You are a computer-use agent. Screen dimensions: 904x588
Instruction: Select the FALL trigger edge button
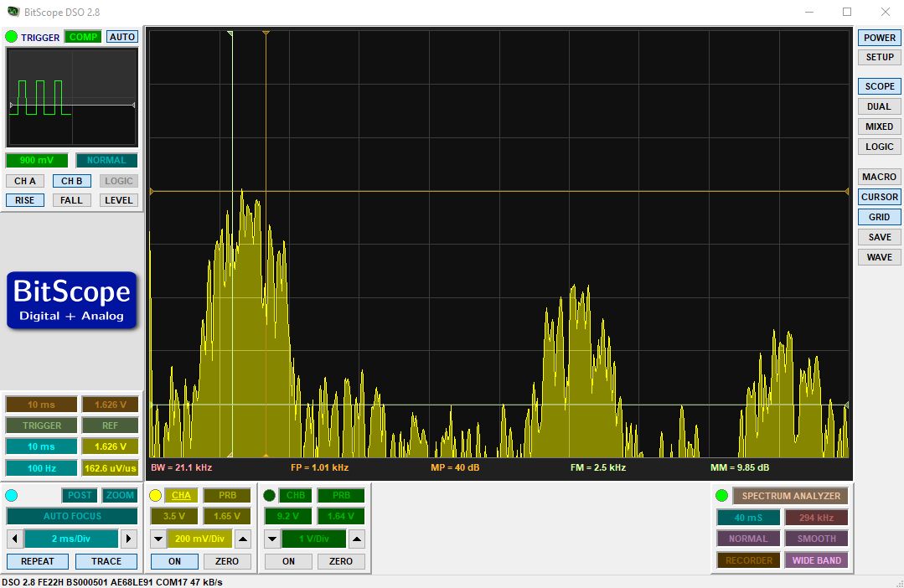coord(71,200)
